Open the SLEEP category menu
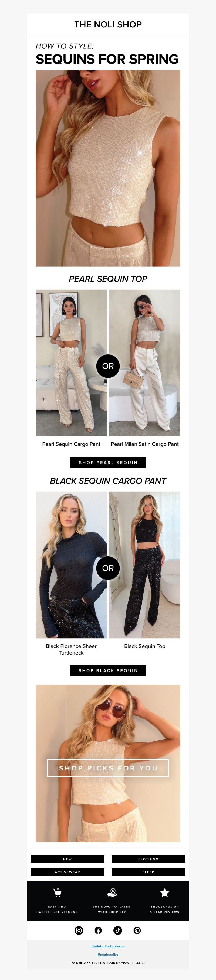Image resolution: width=216 pixels, height=980 pixels. click(x=148, y=872)
